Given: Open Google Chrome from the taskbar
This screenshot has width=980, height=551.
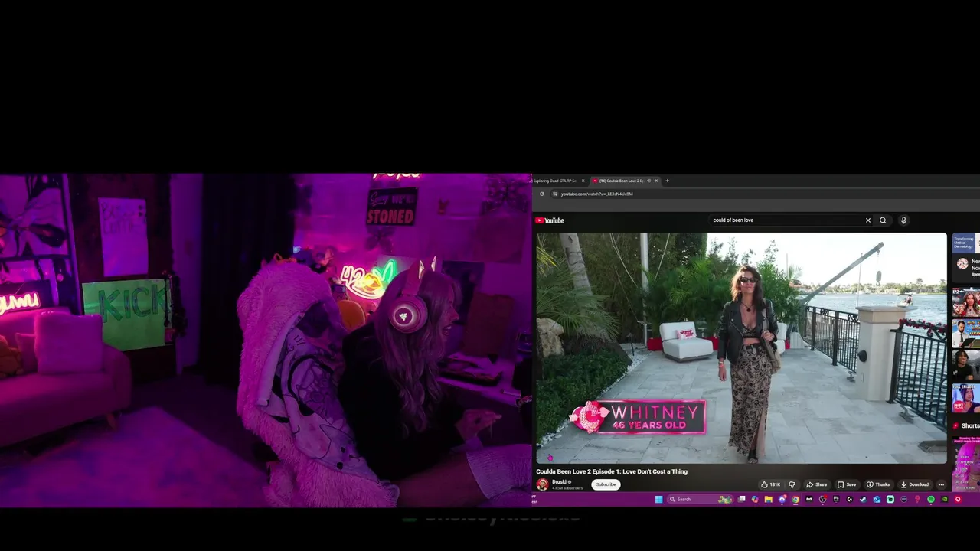Looking at the screenshot, I should [x=795, y=499].
